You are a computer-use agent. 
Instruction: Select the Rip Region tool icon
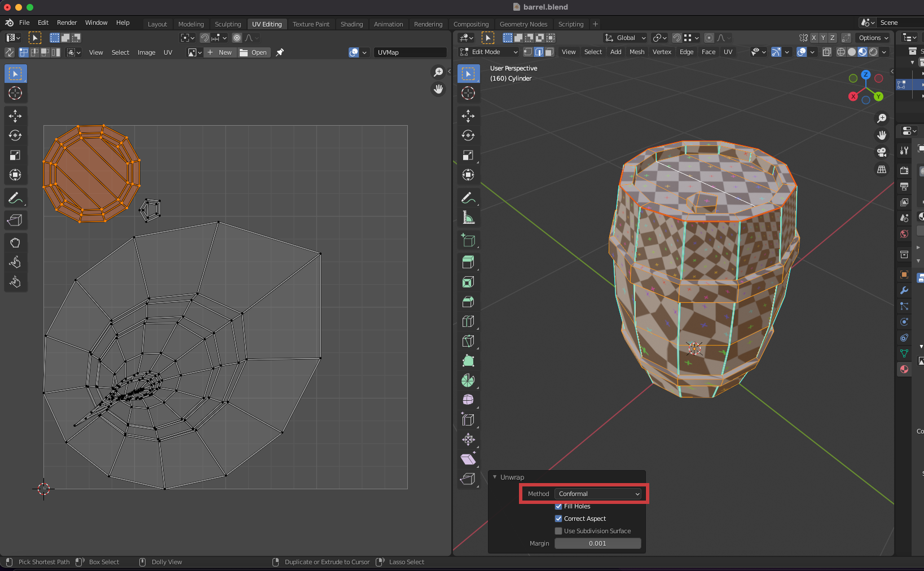[x=468, y=479]
